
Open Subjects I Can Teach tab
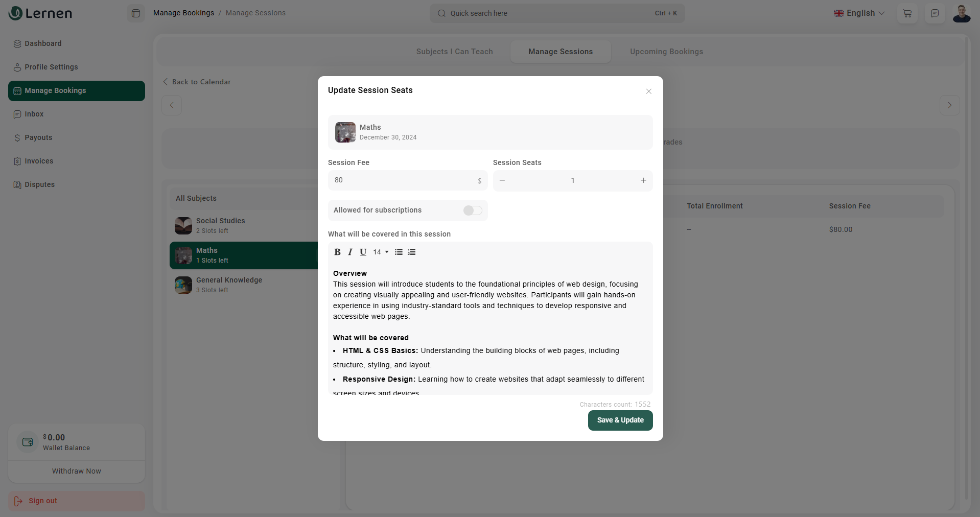tap(454, 52)
